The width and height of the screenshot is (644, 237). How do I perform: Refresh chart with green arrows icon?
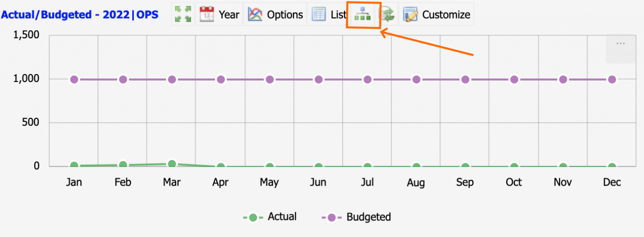[x=387, y=15]
